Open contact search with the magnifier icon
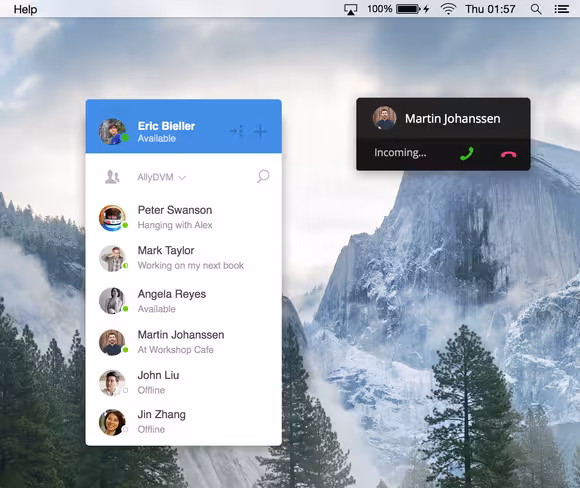 click(x=263, y=176)
